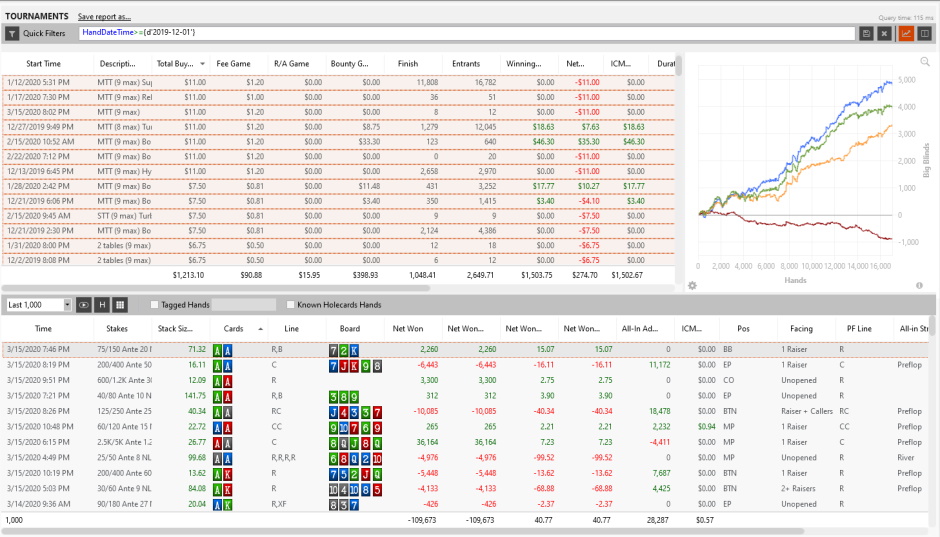Click the Quick Filters label
Screen dimensions: 940x537
click(44, 34)
